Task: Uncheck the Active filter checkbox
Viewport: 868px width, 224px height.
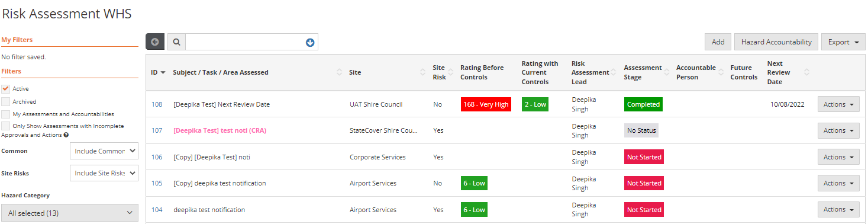Action: click(5, 88)
